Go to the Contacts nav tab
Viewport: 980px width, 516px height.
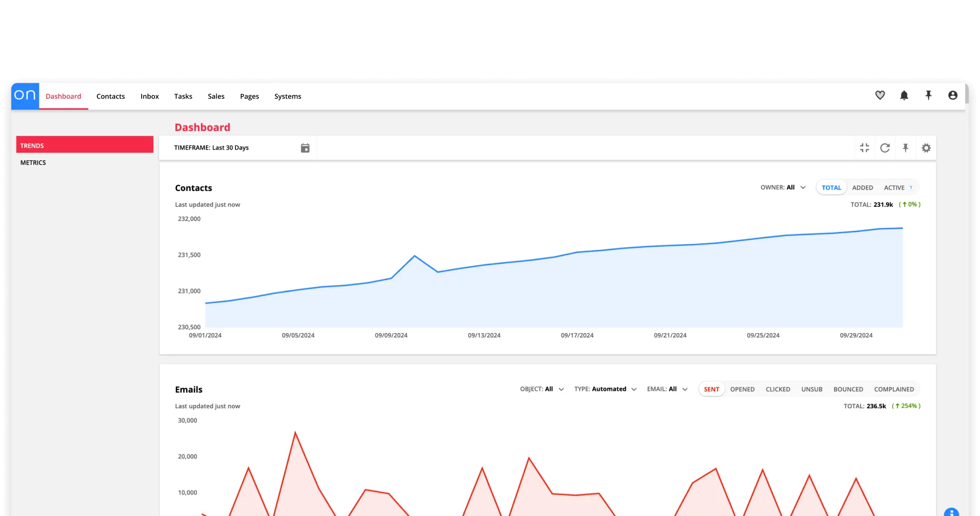[111, 96]
